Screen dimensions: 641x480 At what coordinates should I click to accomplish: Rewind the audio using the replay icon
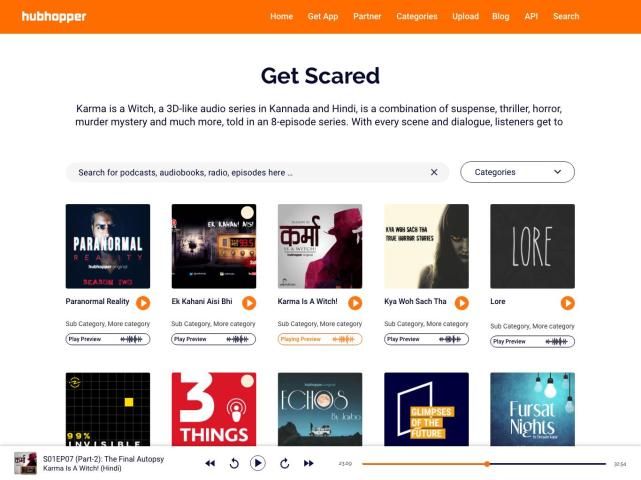pyautogui.click(x=234, y=463)
